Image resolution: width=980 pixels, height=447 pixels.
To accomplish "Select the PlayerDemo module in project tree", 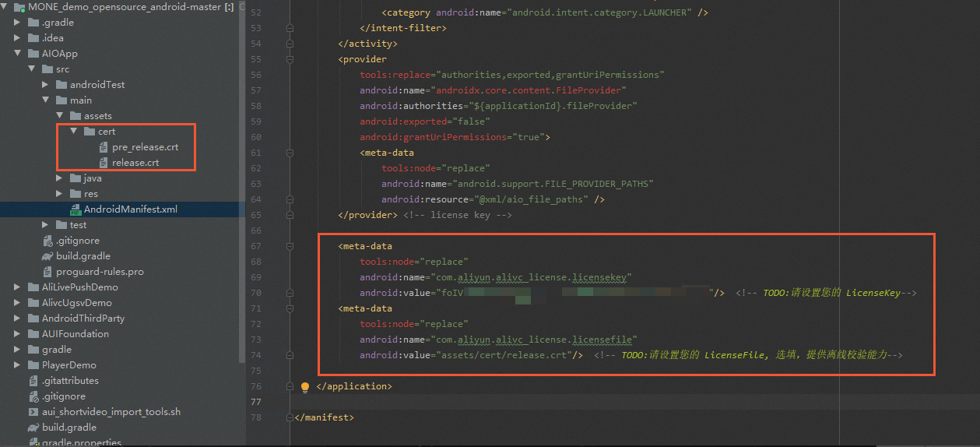I will tap(68, 365).
